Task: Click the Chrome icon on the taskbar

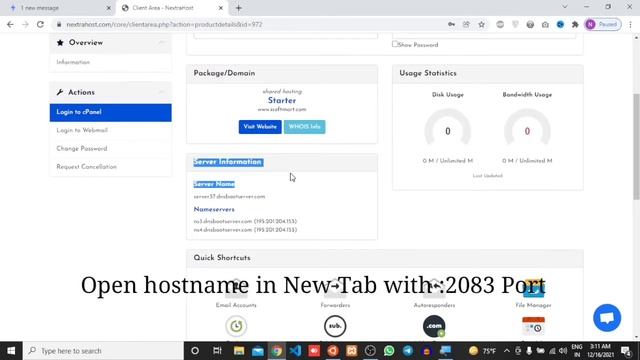Action: tap(276, 351)
